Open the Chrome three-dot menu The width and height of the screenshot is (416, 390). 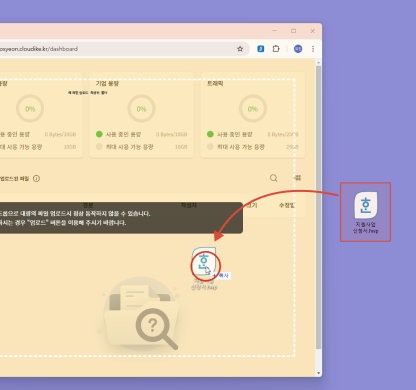coord(313,49)
